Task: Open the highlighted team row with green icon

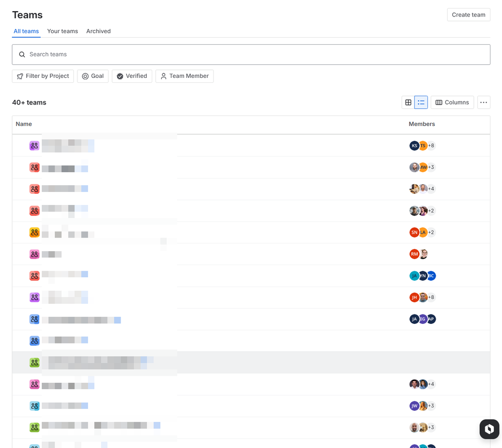Action: (x=251, y=363)
